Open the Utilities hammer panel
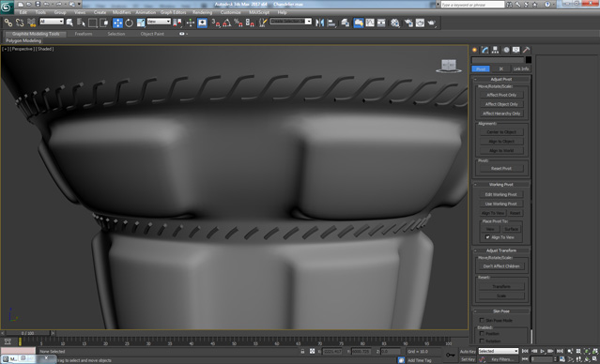 (x=526, y=50)
